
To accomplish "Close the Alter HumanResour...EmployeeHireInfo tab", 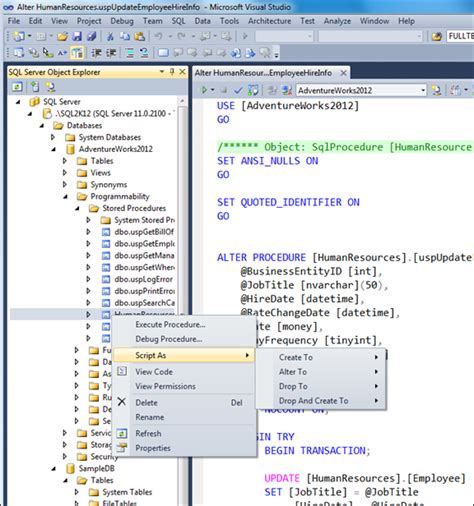I will 343,73.
